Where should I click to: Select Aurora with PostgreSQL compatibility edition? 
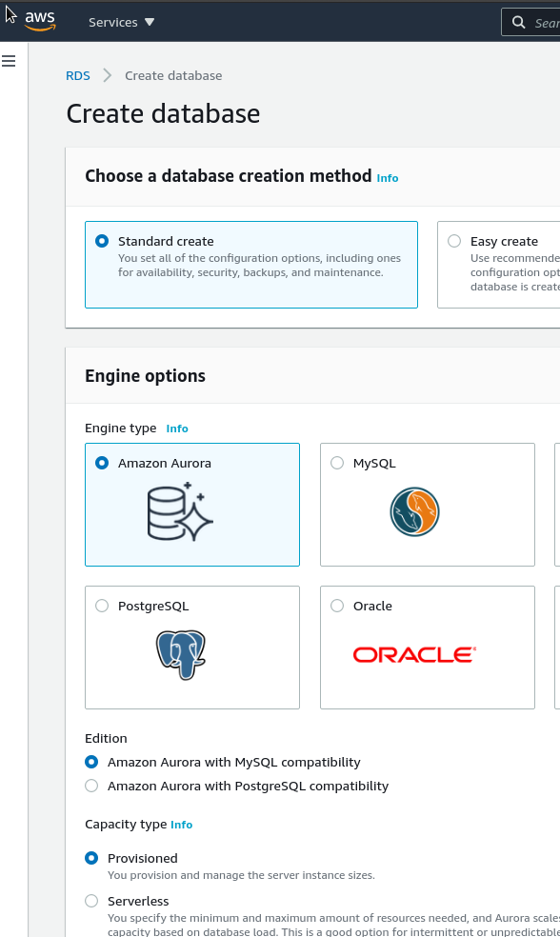coord(91,786)
